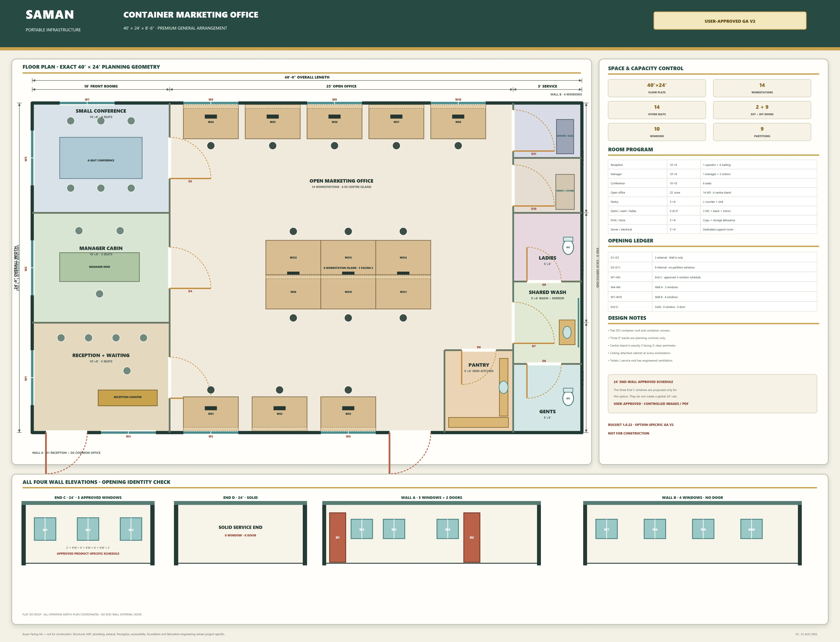Click window W7 in Wall B elevation

606,529
